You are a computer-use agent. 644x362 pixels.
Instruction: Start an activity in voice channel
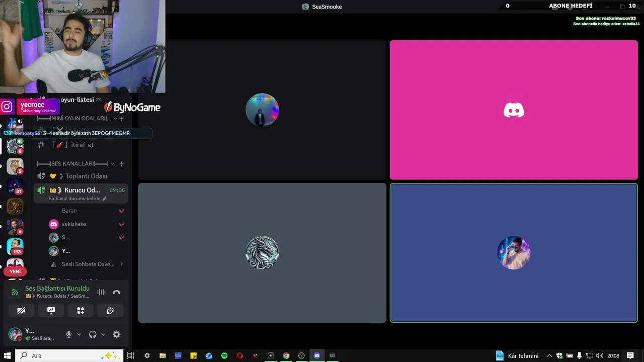coord(80,311)
